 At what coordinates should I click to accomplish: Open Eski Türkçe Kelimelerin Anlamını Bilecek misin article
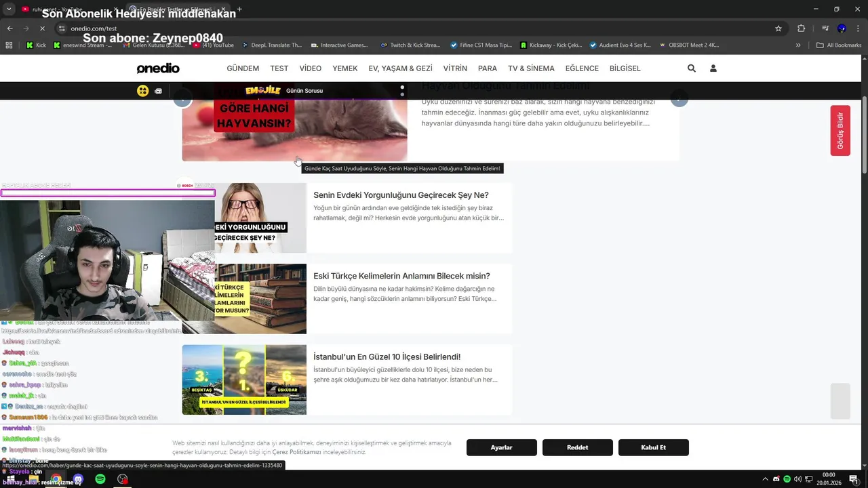(x=401, y=276)
